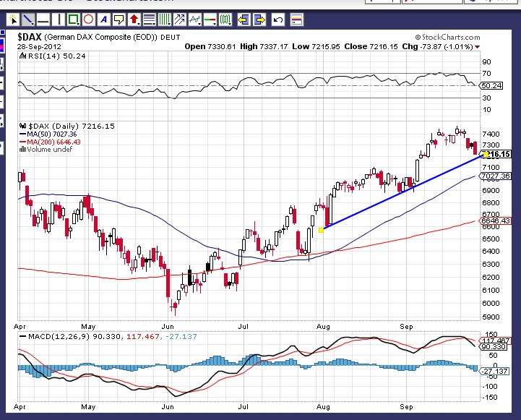Click the Open 7330.61 value
This screenshot has height=420, width=521.
click(210, 46)
